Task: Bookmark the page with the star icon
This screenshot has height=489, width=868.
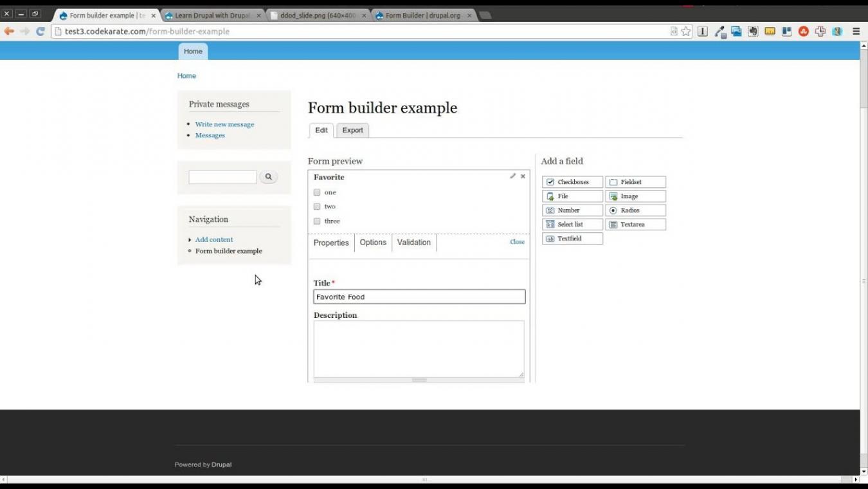Action: [x=686, y=31]
